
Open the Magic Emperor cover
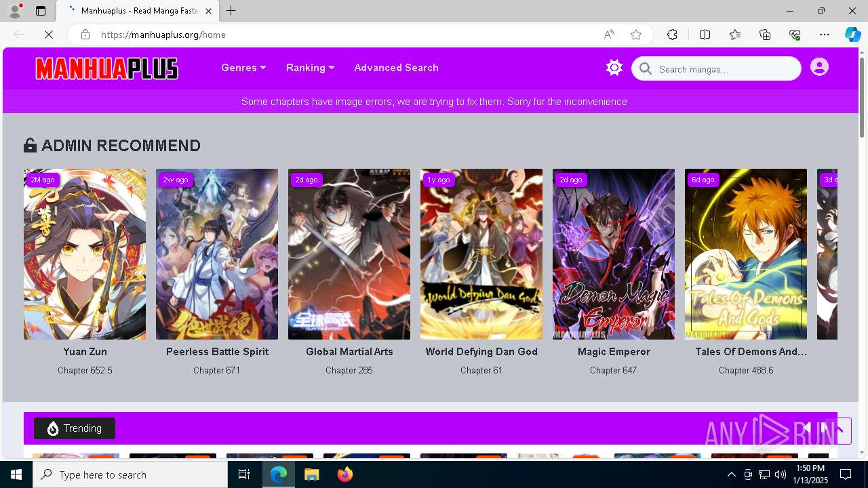614,254
